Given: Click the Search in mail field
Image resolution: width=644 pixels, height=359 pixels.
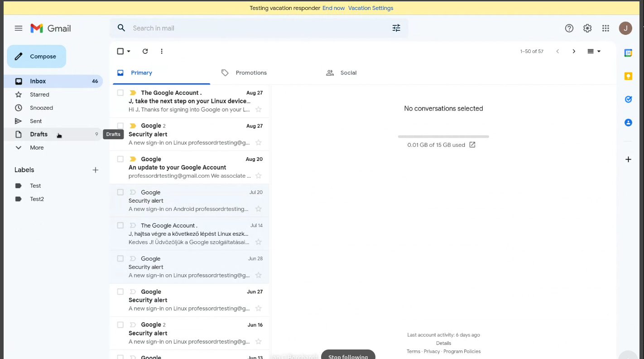Looking at the screenshot, I should (x=258, y=28).
